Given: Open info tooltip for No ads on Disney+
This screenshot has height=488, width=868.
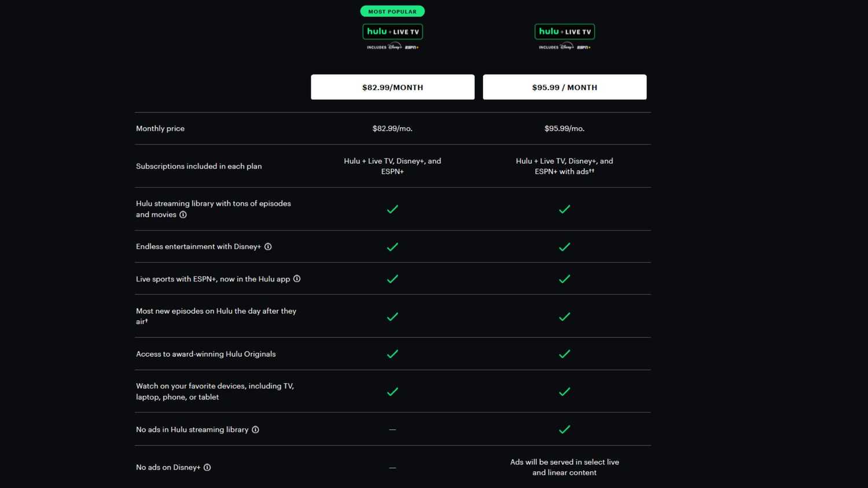Looking at the screenshot, I should pos(207,467).
